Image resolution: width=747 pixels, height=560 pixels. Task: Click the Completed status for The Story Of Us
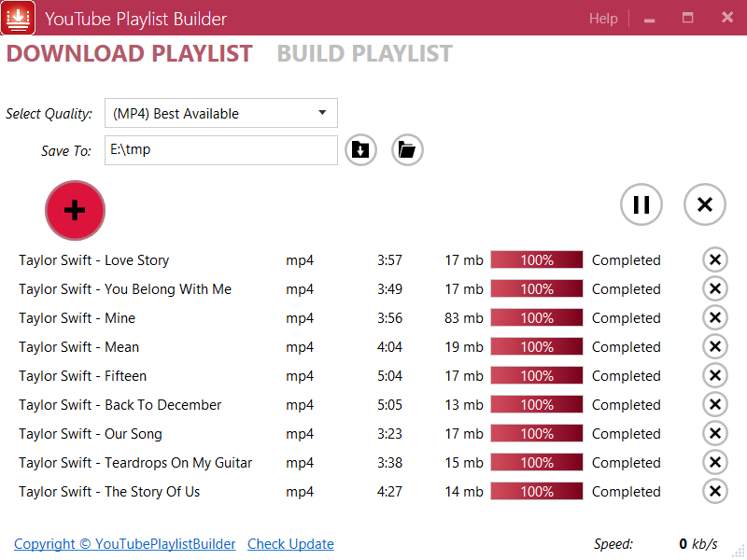click(x=626, y=492)
